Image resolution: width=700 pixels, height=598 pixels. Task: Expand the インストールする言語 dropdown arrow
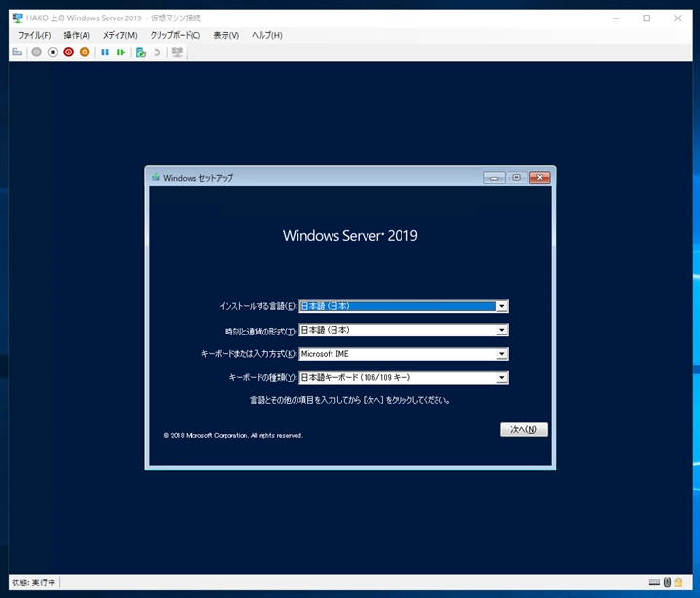tap(502, 306)
